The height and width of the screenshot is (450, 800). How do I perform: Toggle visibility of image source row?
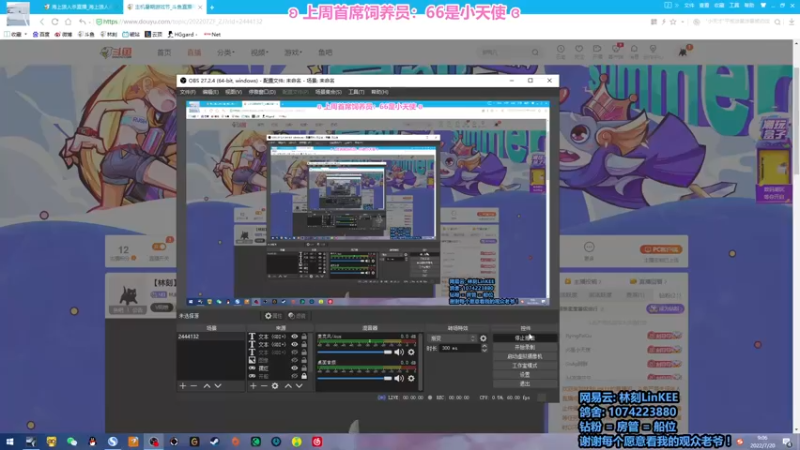[x=294, y=360]
